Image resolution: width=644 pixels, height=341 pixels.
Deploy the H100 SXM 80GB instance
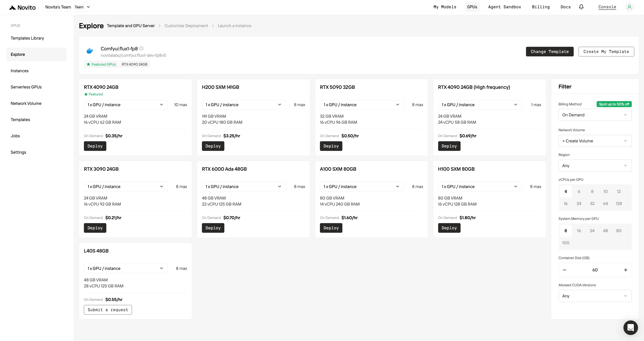pyautogui.click(x=449, y=228)
